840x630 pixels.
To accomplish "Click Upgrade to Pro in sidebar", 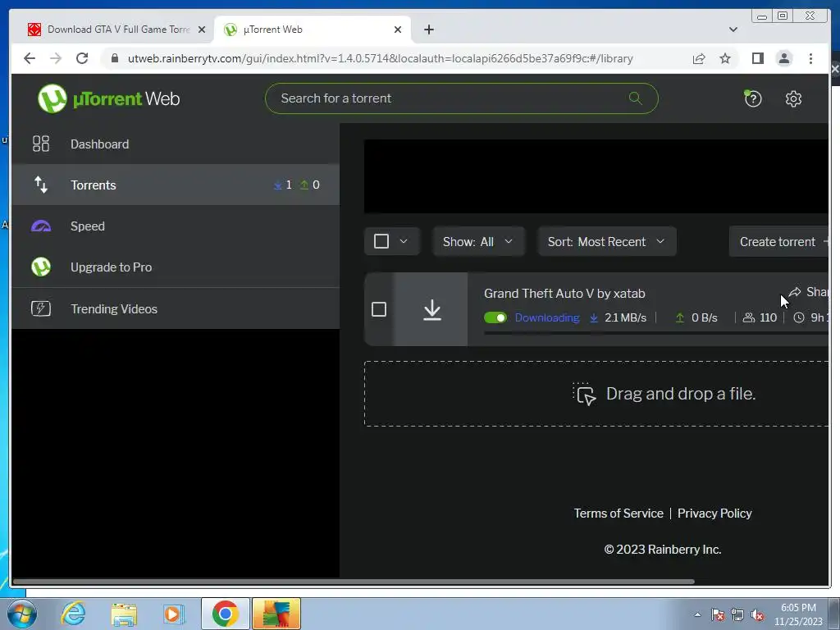I will [176, 267].
